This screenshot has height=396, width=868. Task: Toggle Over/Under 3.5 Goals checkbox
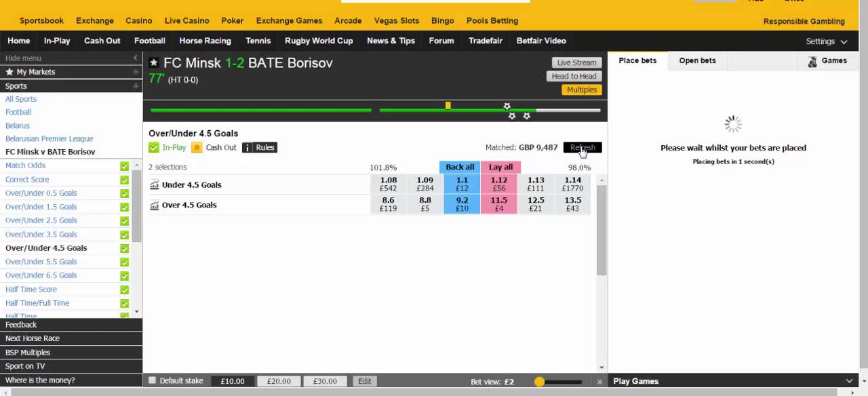pos(124,235)
